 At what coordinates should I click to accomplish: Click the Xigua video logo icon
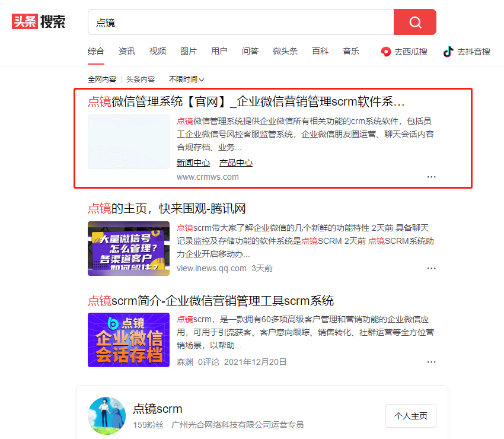point(385,52)
